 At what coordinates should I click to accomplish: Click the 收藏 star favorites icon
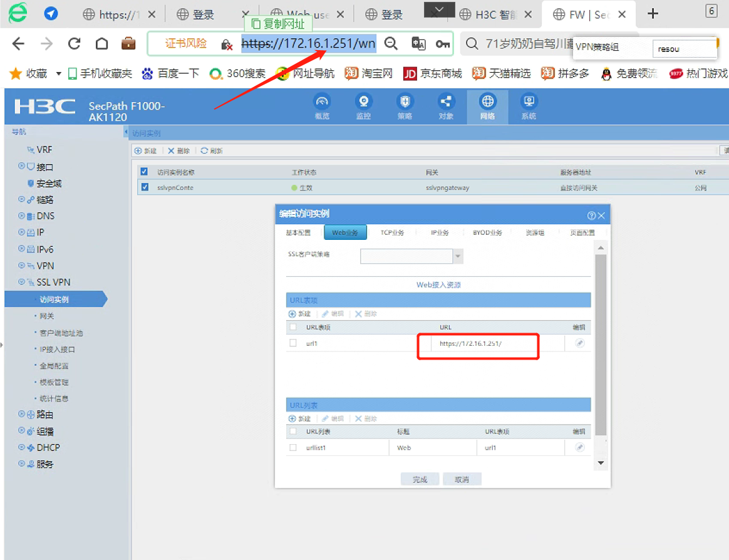(x=15, y=73)
